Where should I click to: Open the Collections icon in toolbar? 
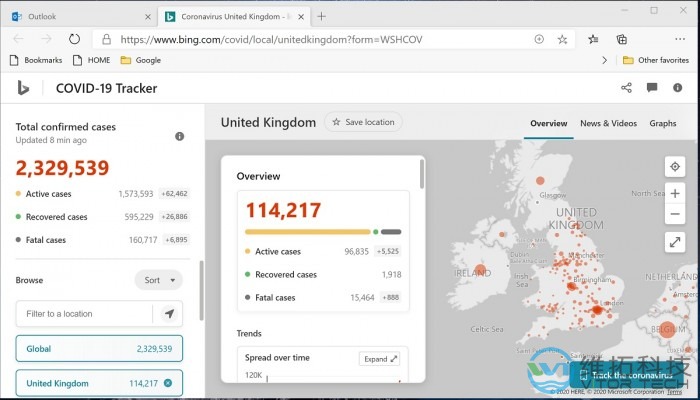622,39
